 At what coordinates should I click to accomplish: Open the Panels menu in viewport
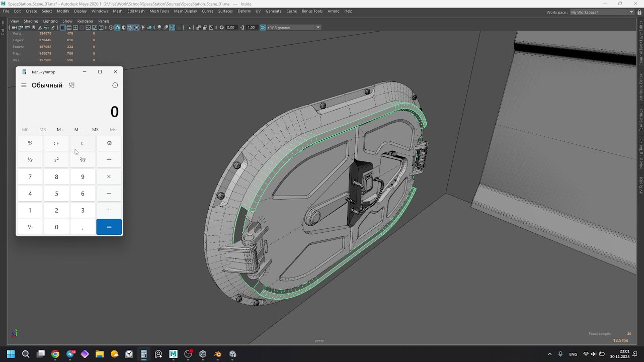point(104,21)
